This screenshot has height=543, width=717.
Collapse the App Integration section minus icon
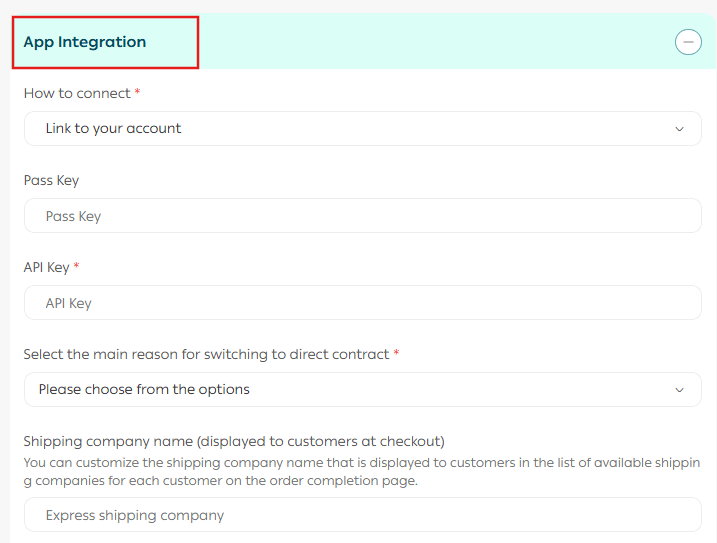(x=688, y=43)
